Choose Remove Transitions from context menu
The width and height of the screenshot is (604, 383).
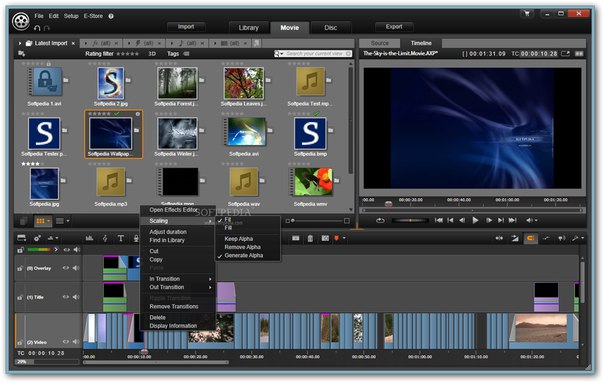[174, 307]
